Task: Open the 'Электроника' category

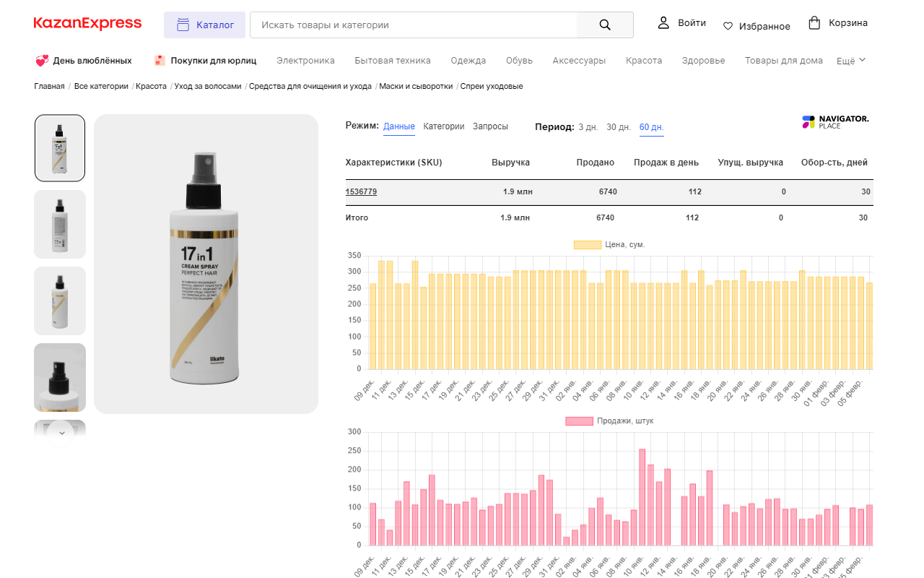Action: tap(305, 61)
